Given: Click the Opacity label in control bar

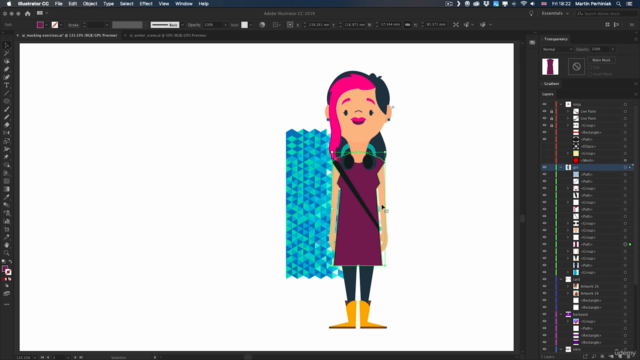Looking at the screenshot, I should (194, 25).
